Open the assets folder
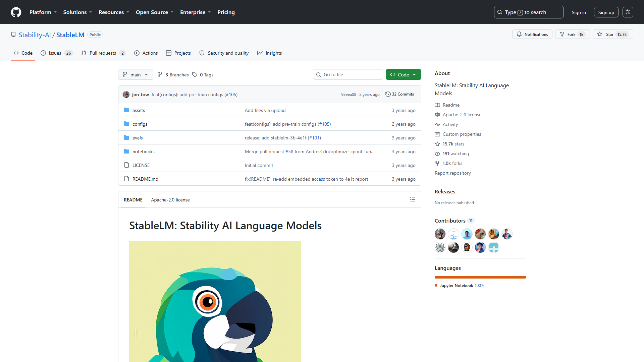The height and width of the screenshot is (362, 644). [139, 110]
